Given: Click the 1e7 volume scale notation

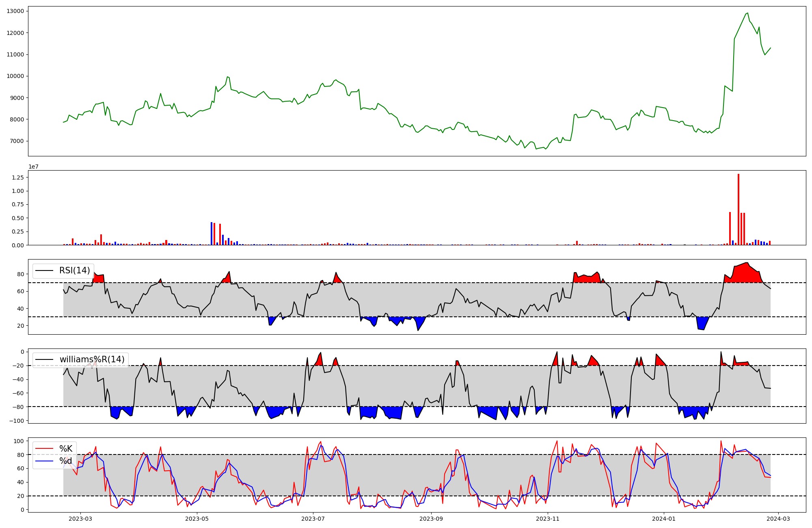Looking at the screenshot, I should click(33, 167).
